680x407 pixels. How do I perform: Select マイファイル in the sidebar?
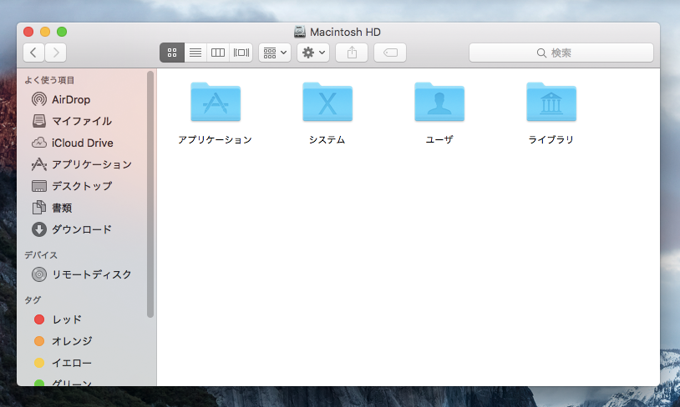coord(82,121)
